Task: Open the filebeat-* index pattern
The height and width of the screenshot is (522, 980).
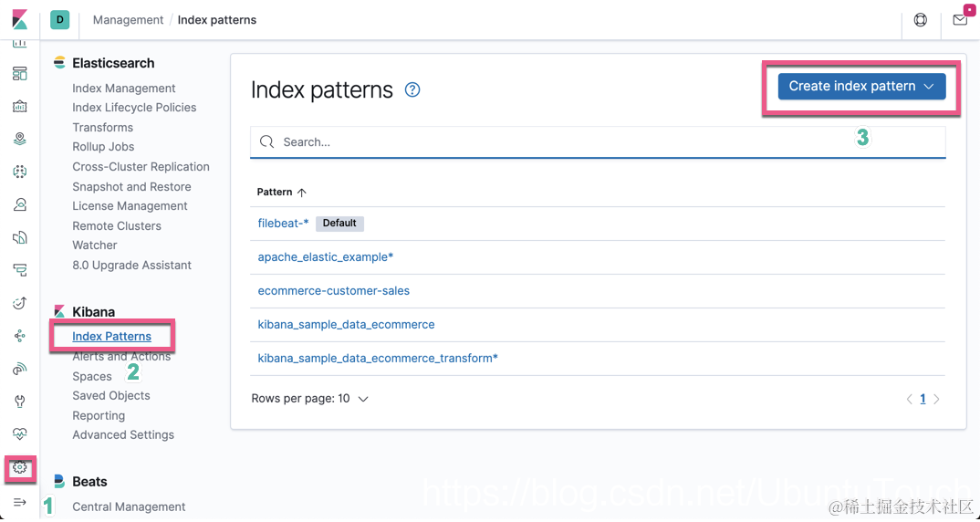Action: point(283,224)
